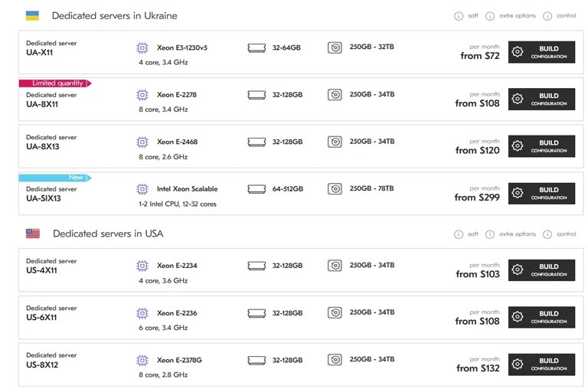The image size is (588, 392).
Task: Click control info icon in Ukraine header
Action: tap(547, 16)
